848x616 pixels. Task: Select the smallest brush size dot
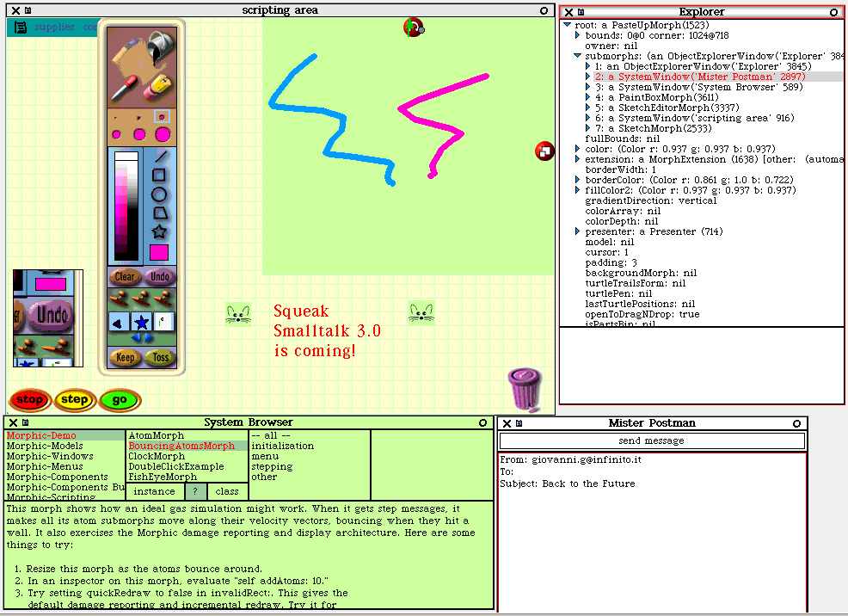point(116,117)
